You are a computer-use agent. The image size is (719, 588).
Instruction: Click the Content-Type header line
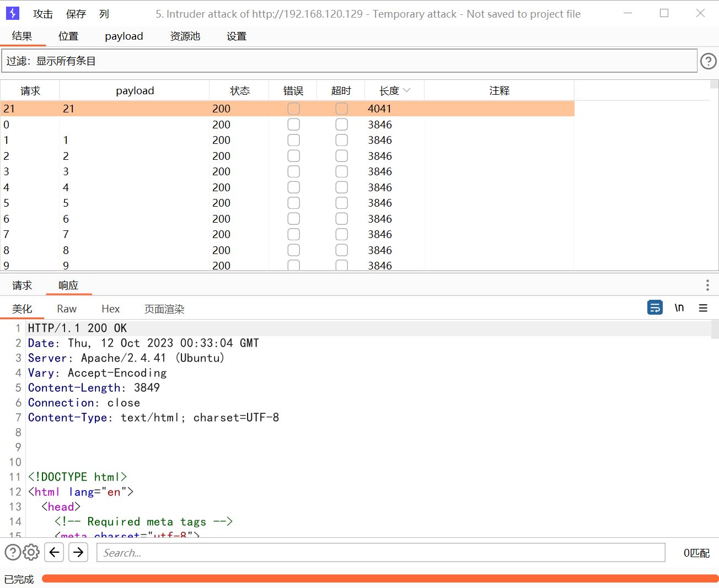pos(153,417)
